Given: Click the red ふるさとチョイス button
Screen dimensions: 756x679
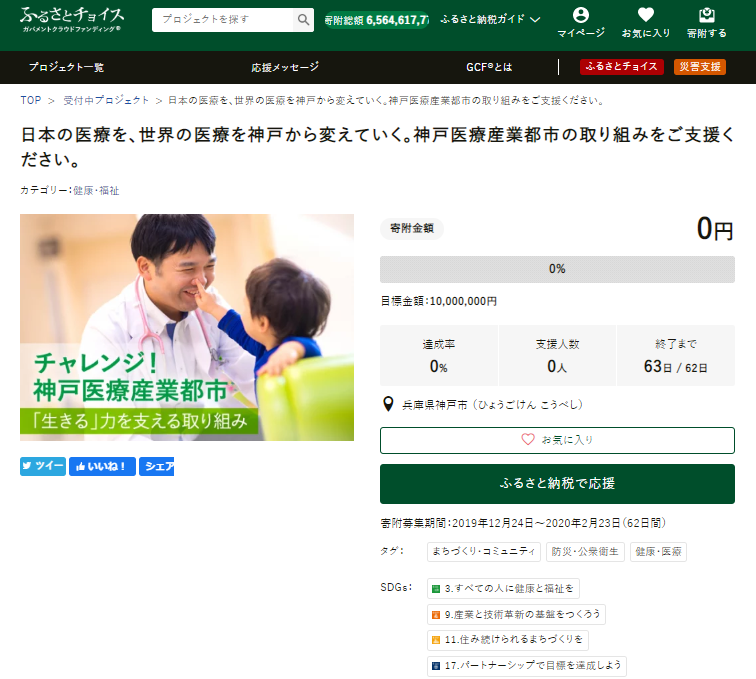Looking at the screenshot, I should click(621, 67).
